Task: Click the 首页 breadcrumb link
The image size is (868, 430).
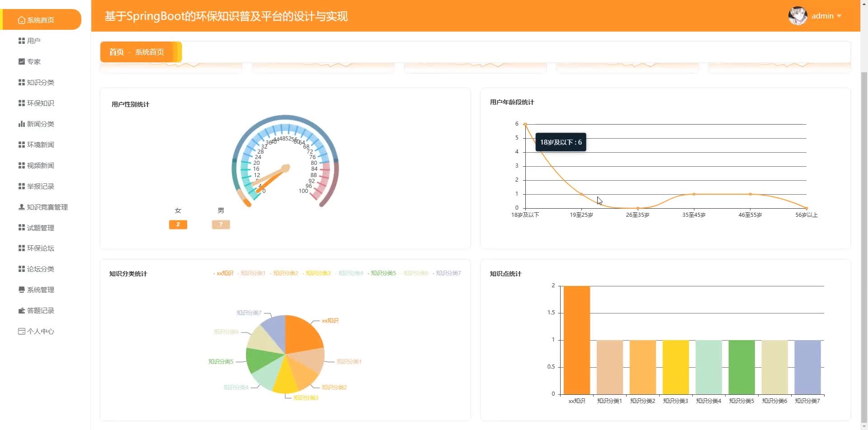Action: click(116, 52)
